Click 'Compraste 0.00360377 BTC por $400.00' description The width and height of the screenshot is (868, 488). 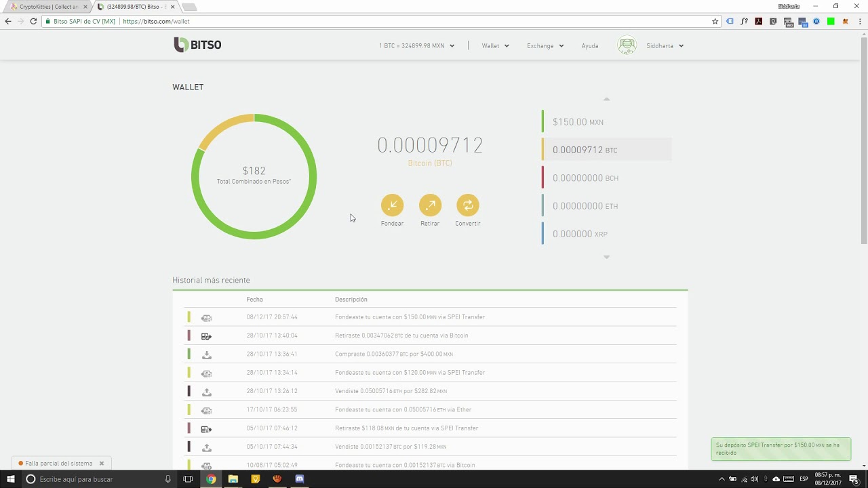click(394, 354)
